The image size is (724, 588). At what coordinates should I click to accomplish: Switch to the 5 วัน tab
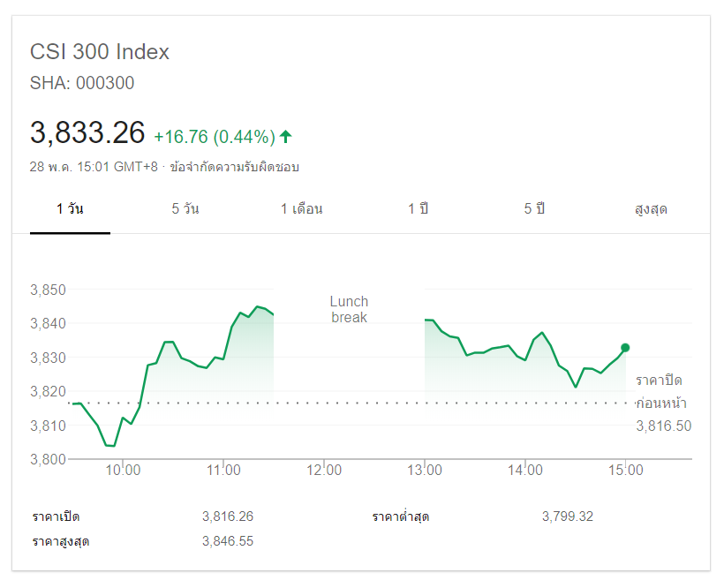coord(185,209)
